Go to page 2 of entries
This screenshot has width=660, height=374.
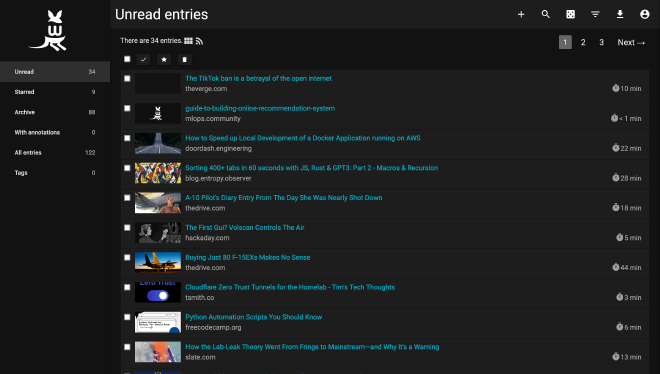583,42
